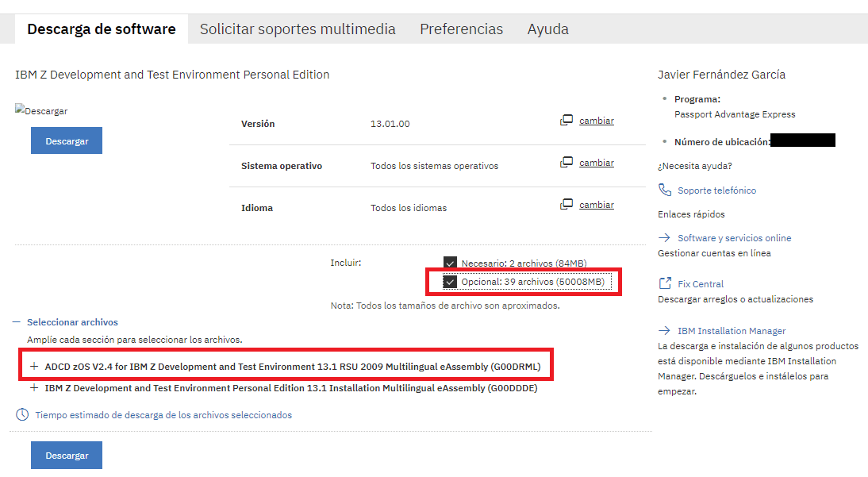Click the arrow icon beside IBM Installation Manager

point(665,331)
